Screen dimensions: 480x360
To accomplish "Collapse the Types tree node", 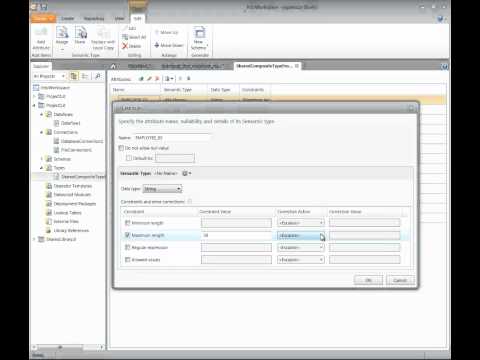I will [x=42, y=168].
